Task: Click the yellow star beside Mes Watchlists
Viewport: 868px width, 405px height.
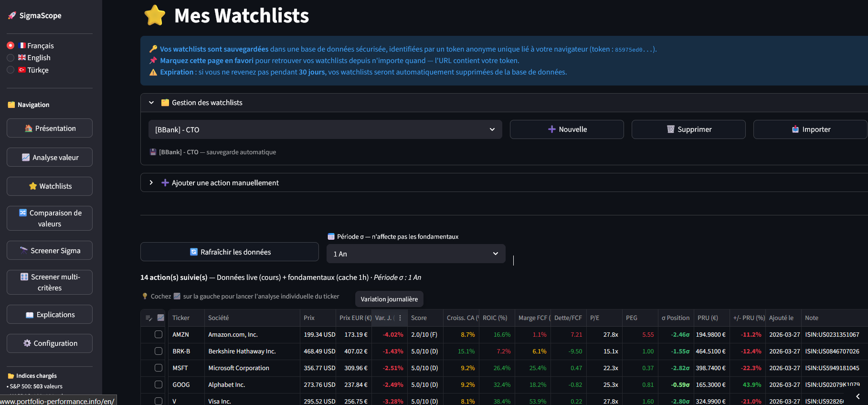Action: click(155, 16)
